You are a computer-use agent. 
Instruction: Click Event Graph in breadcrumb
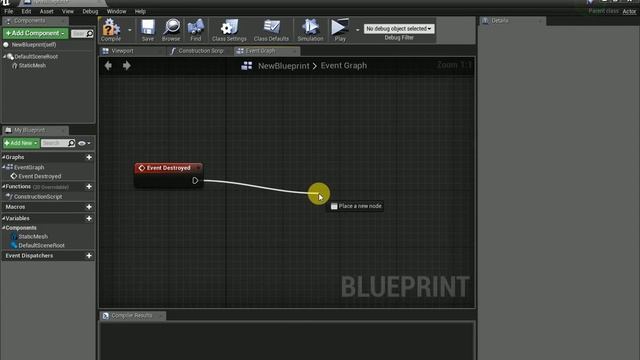pyautogui.click(x=344, y=66)
